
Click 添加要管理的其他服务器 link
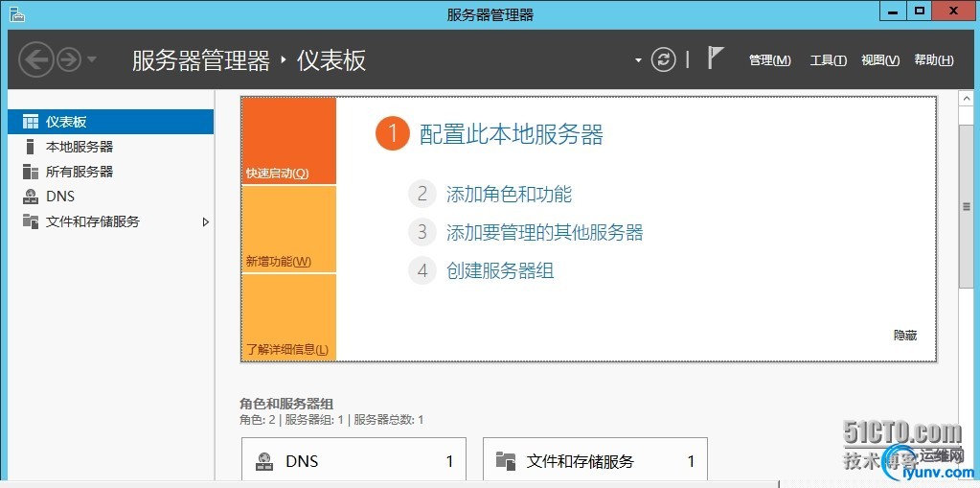point(544,232)
